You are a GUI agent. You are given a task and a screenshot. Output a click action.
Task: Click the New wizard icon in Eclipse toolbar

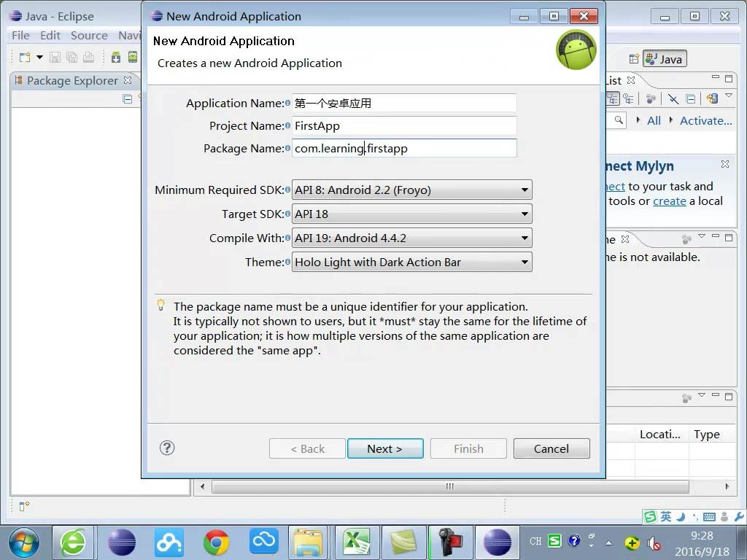[25, 58]
